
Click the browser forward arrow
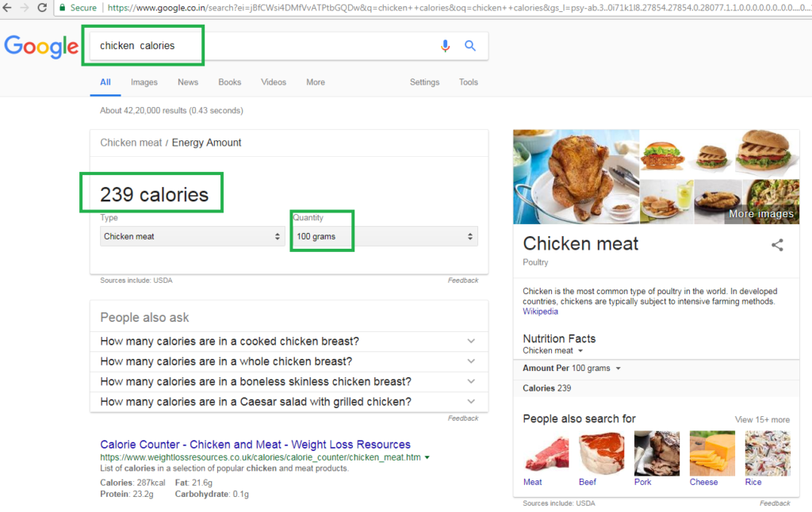click(x=24, y=8)
